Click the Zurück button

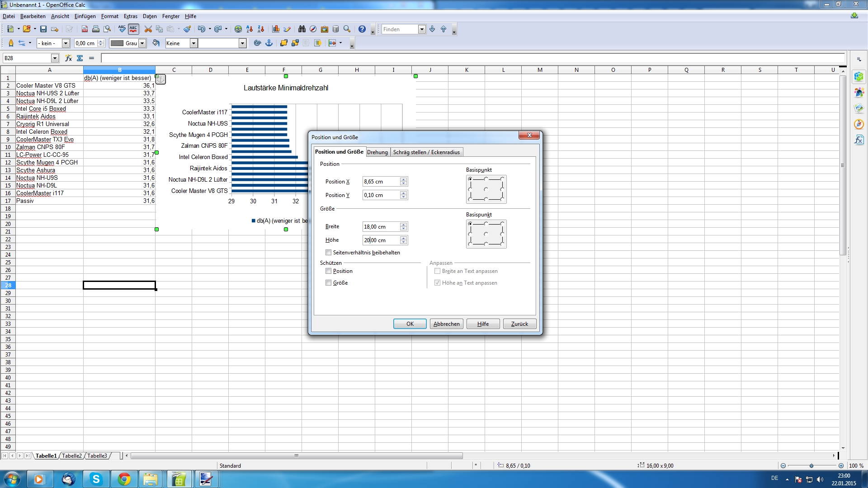(520, 324)
